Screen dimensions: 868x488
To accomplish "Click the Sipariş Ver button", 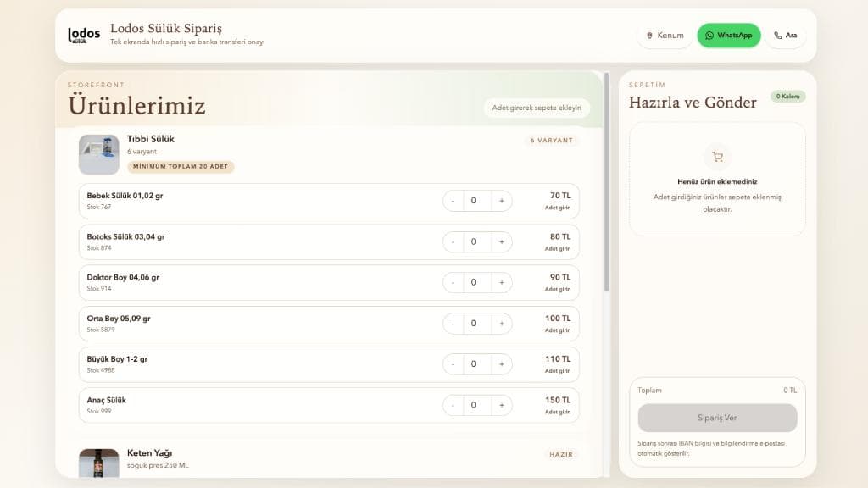I will pyautogui.click(x=717, y=418).
